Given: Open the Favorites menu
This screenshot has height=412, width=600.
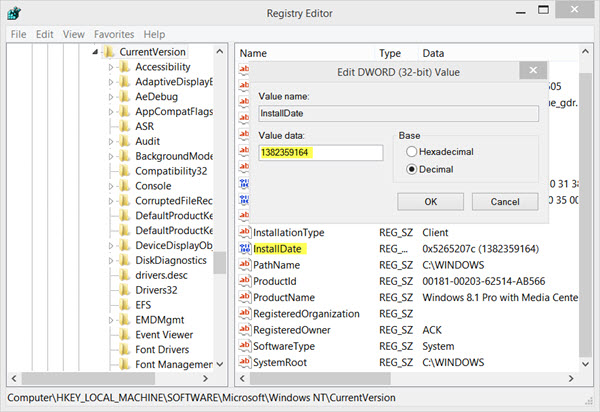Looking at the screenshot, I should (x=114, y=34).
